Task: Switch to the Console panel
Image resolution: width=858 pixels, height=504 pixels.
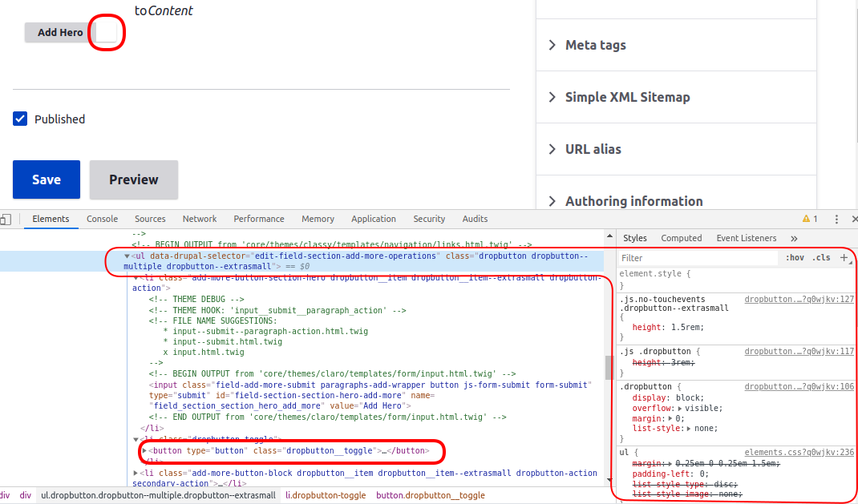Action: click(102, 218)
